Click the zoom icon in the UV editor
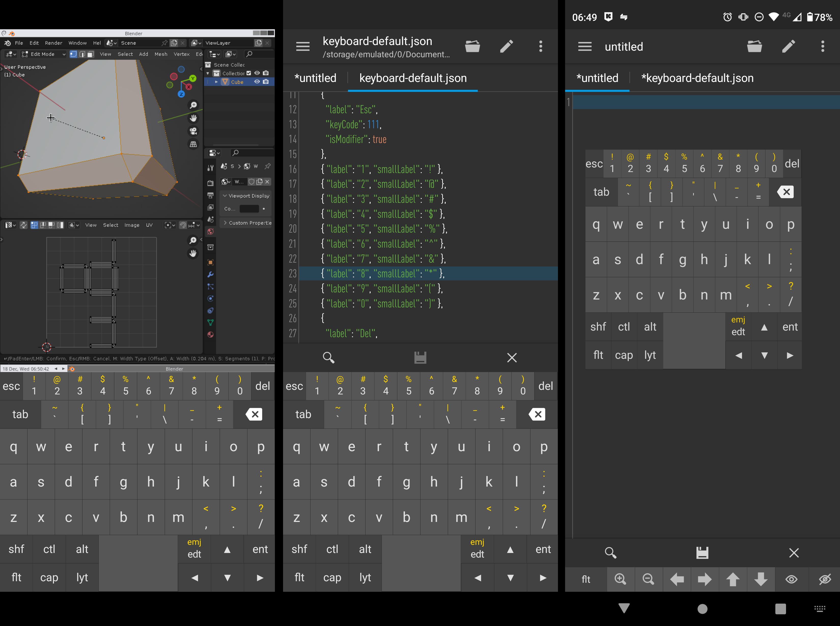This screenshot has width=840, height=626. [193, 240]
